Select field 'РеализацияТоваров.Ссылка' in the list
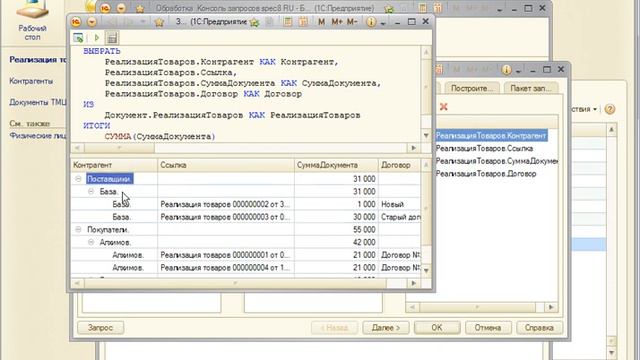Screen dimensions: 640x360 [484, 149]
